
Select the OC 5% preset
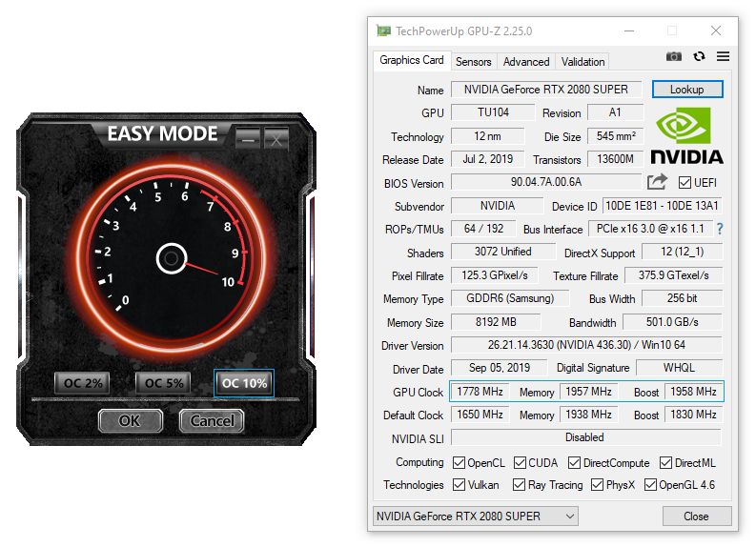click(x=163, y=384)
